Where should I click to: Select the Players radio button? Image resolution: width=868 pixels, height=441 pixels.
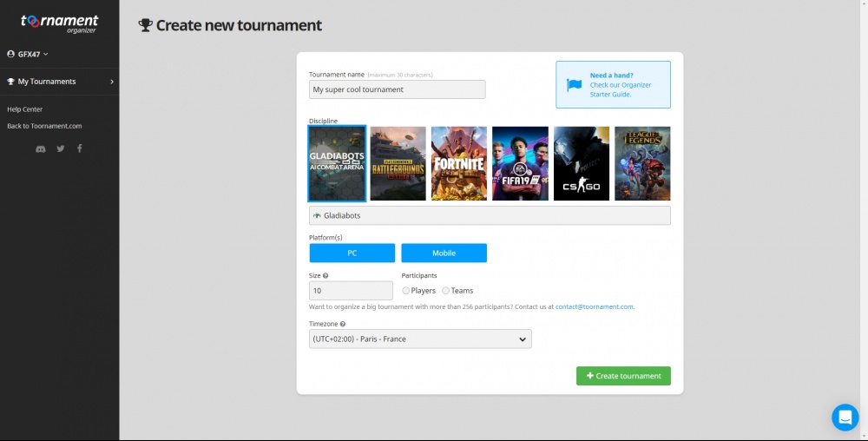(x=405, y=291)
